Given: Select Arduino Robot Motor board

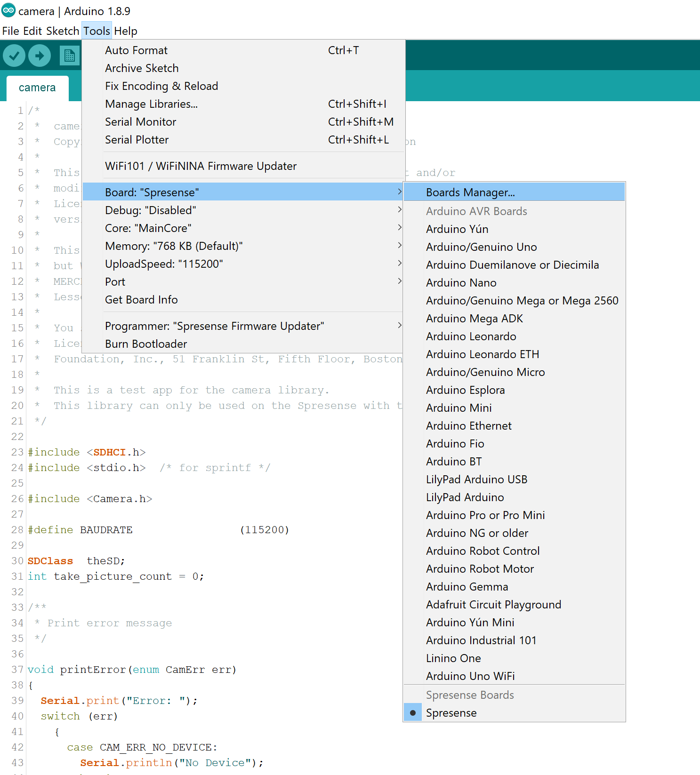Looking at the screenshot, I should pos(514,568).
